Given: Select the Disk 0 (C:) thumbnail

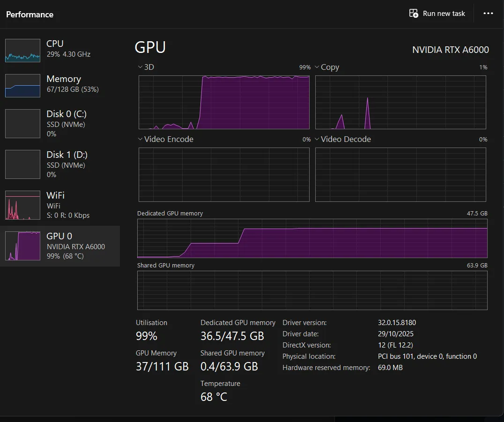Looking at the screenshot, I should tap(22, 124).
